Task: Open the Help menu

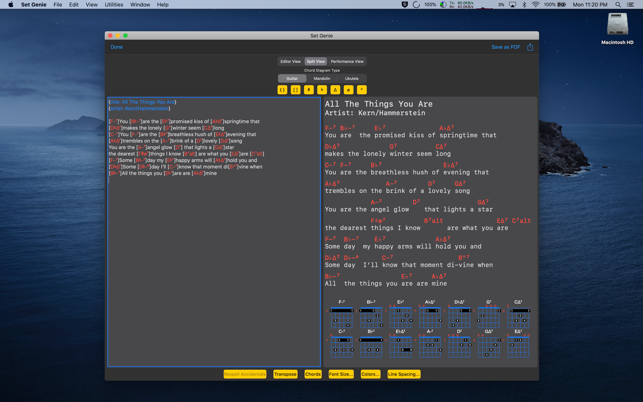Action: click(x=162, y=5)
